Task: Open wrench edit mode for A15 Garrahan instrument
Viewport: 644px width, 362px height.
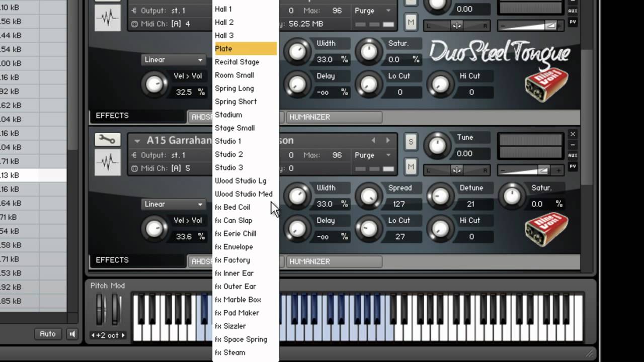Action: coord(107,140)
